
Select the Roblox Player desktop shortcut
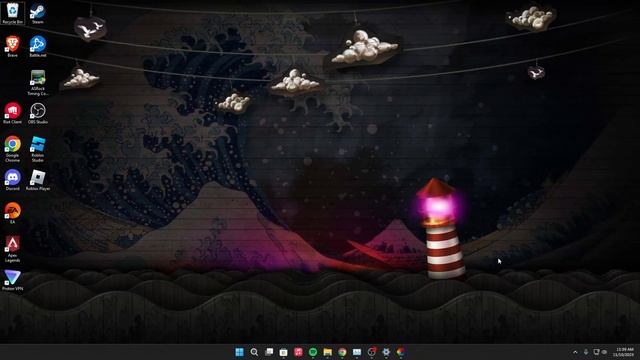click(38, 180)
